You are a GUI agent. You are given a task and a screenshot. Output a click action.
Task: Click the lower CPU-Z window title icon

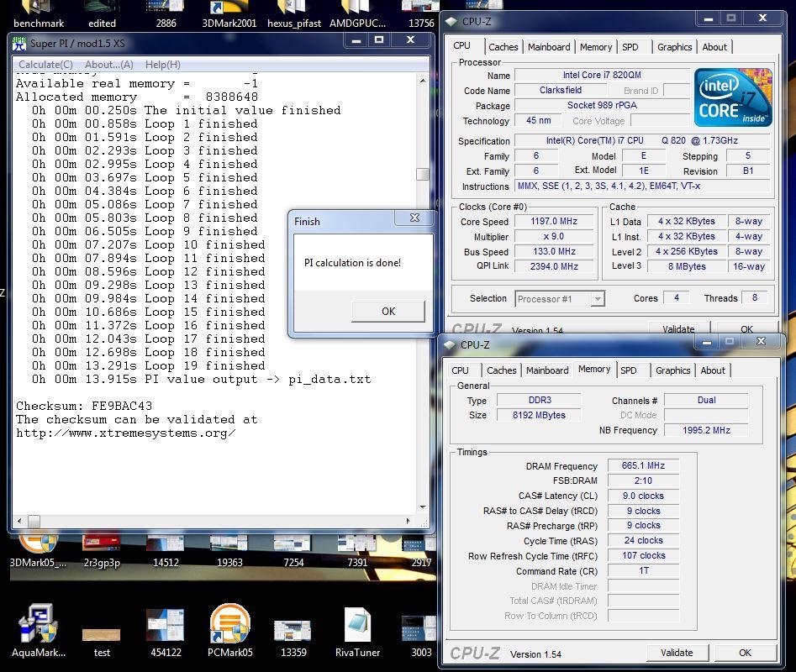[450, 345]
